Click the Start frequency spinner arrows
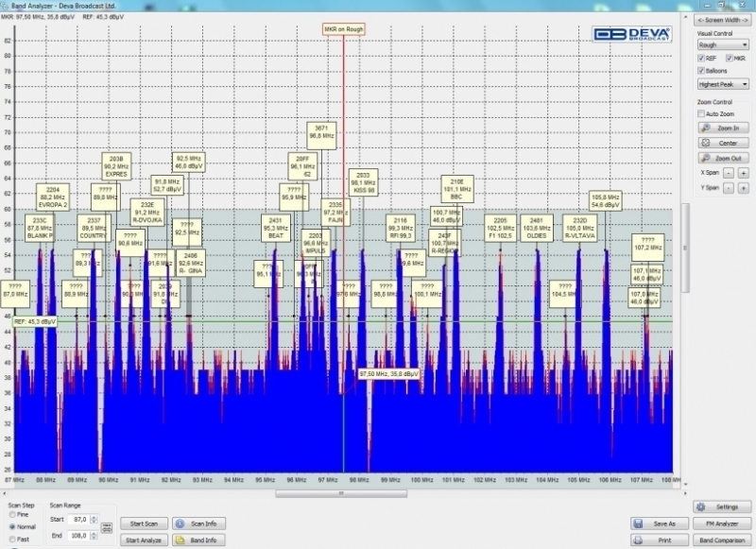Viewport: 756px width, 549px height. point(94,519)
